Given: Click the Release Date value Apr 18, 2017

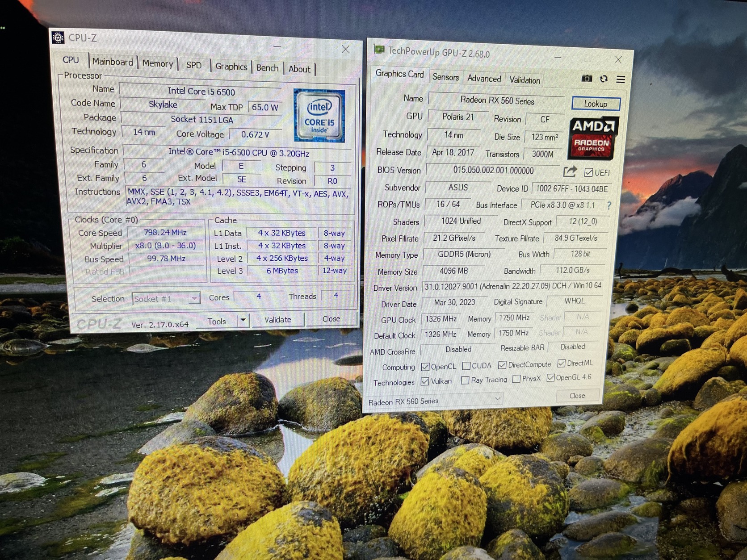Looking at the screenshot, I should tap(453, 152).
